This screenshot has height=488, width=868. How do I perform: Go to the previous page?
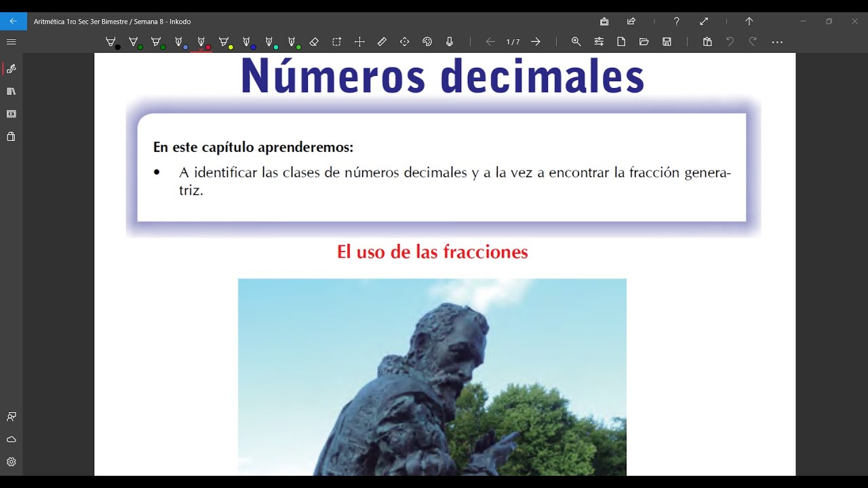(x=490, y=42)
